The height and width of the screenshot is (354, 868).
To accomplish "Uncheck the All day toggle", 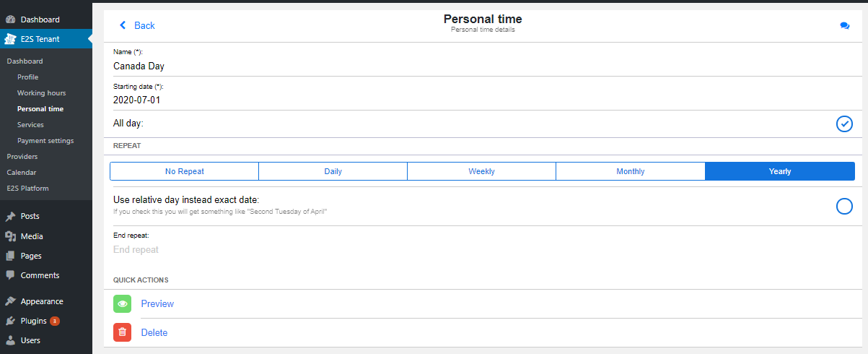I will [844, 124].
